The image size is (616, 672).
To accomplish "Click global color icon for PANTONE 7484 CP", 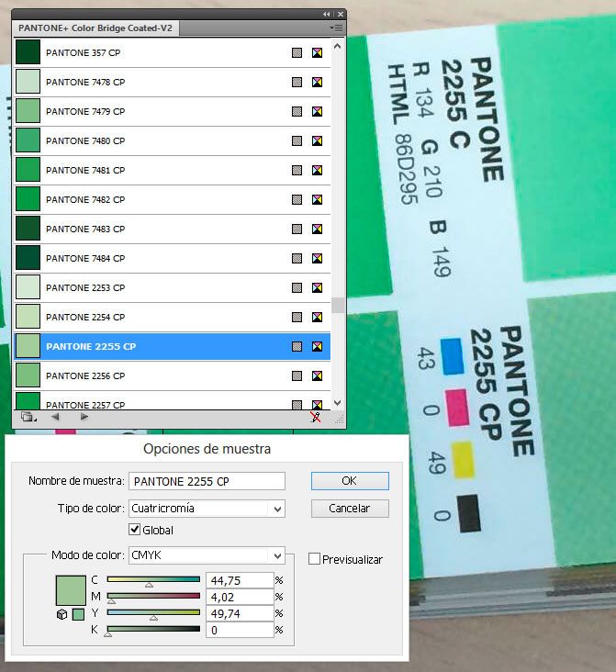I will pyautogui.click(x=297, y=258).
